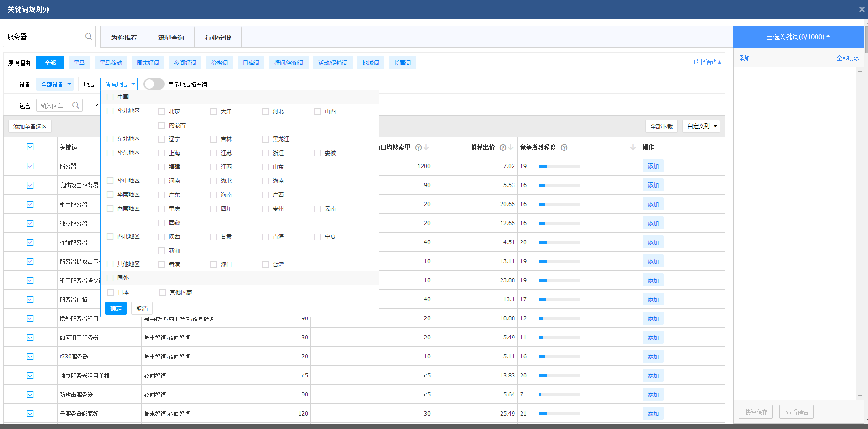Select the 全部 reason filter

click(x=50, y=63)
